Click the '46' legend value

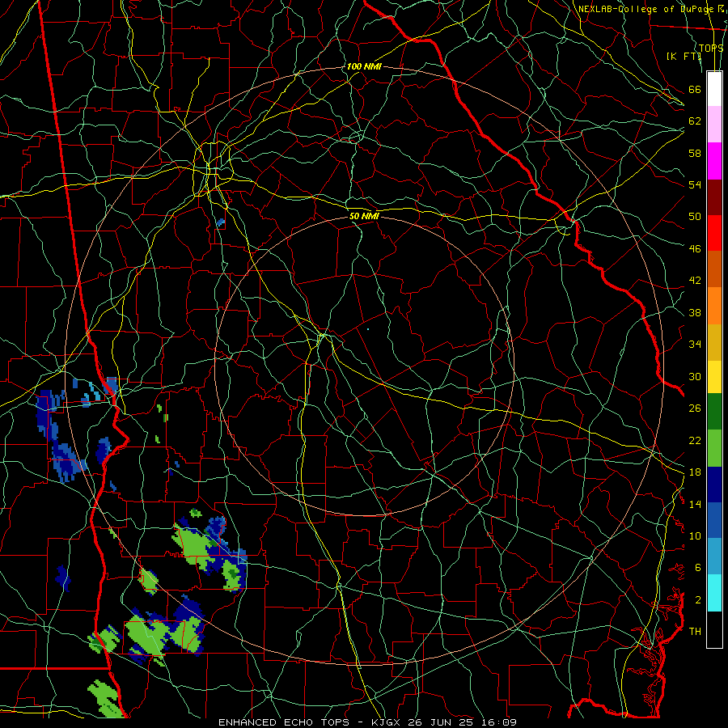tap(695, 249)
